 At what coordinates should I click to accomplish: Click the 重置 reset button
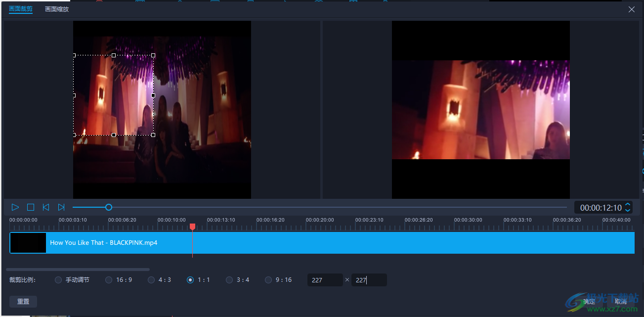pos(23,301)
